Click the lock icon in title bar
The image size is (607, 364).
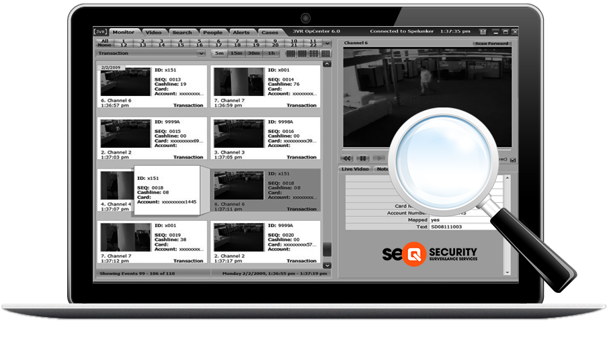(x=482, y=32)
